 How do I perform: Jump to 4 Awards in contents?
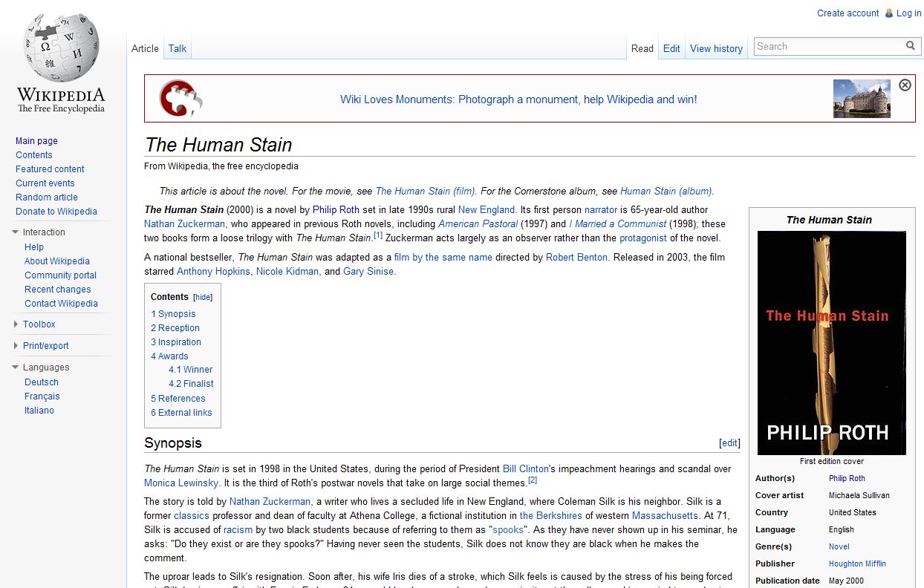[x=169, y=356]
